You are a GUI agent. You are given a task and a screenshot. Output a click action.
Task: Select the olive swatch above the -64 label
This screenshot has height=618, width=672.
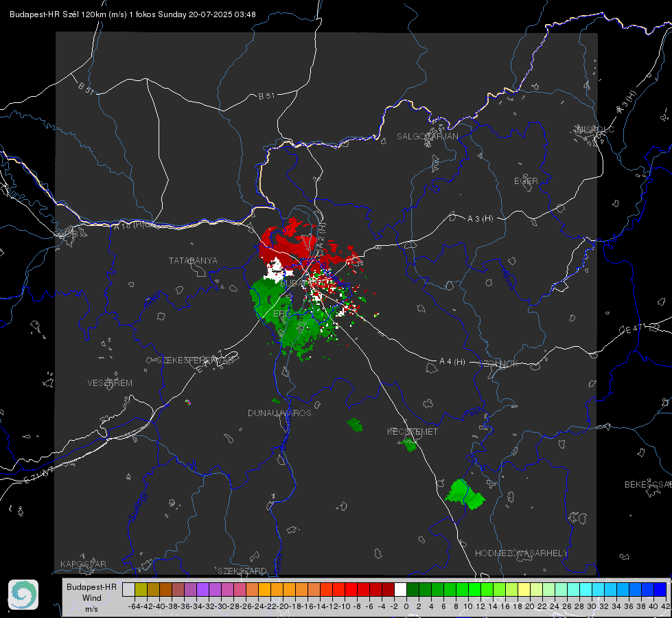tap(141, 589)
